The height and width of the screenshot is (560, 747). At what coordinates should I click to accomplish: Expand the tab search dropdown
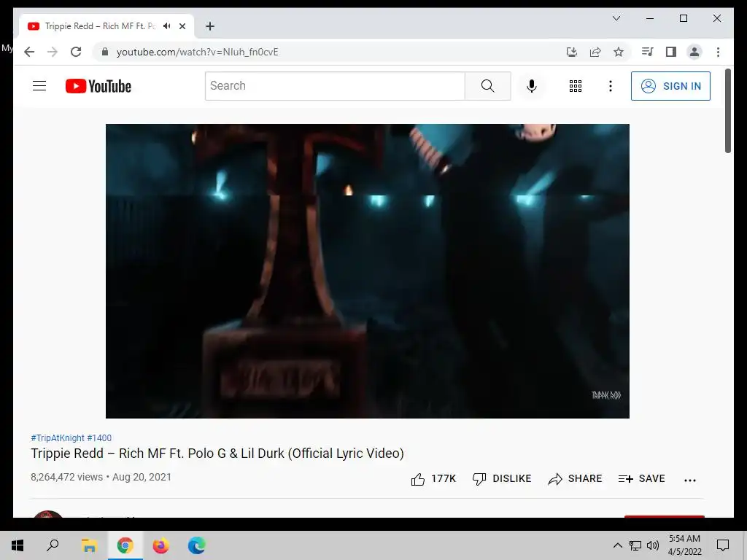(616, 18)
